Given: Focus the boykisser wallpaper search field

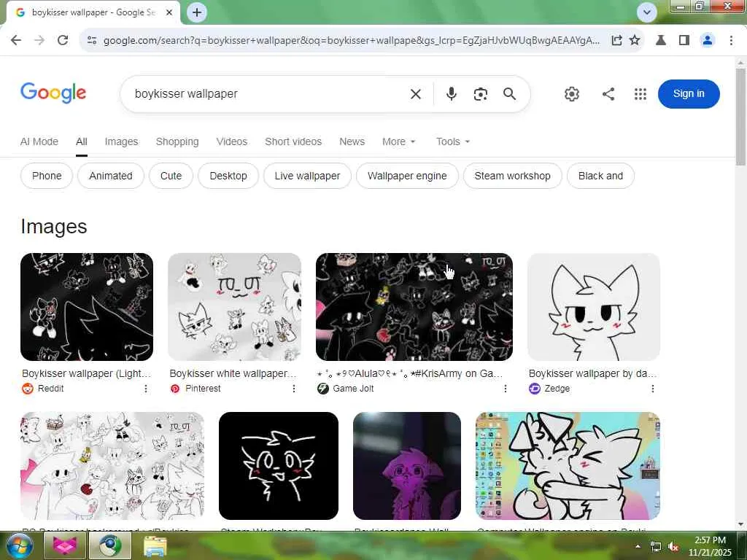Looking at the screenshot, I should [x=267, y=94].
